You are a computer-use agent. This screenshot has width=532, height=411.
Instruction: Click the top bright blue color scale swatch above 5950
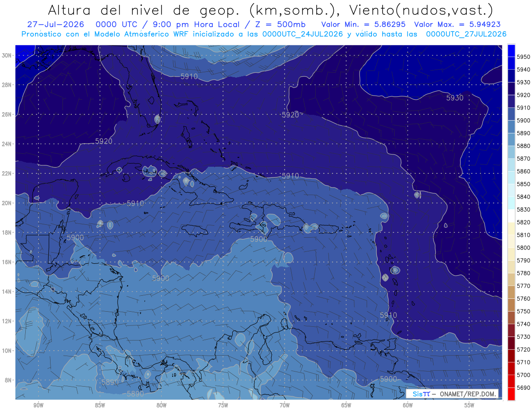coord(511,51)
